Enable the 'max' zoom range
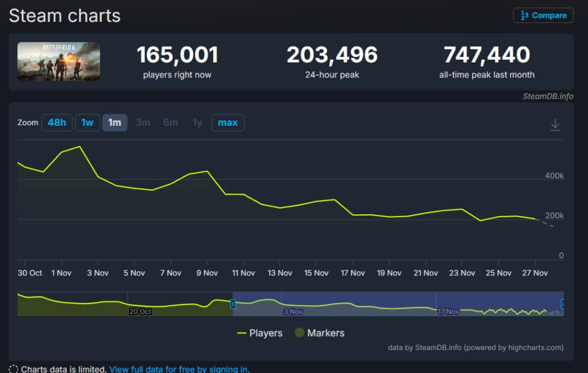Image resolution: width=588 pixels, height=373 pixels. click(227, 122)
